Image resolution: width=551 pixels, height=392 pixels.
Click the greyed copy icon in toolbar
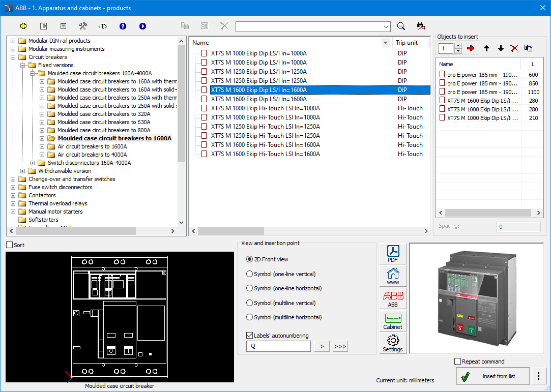185,25
